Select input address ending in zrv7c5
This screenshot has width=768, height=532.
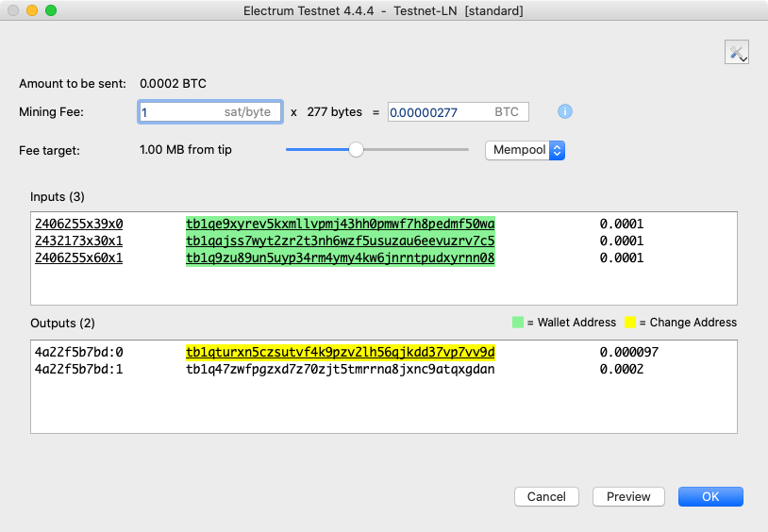click(341, 241)
